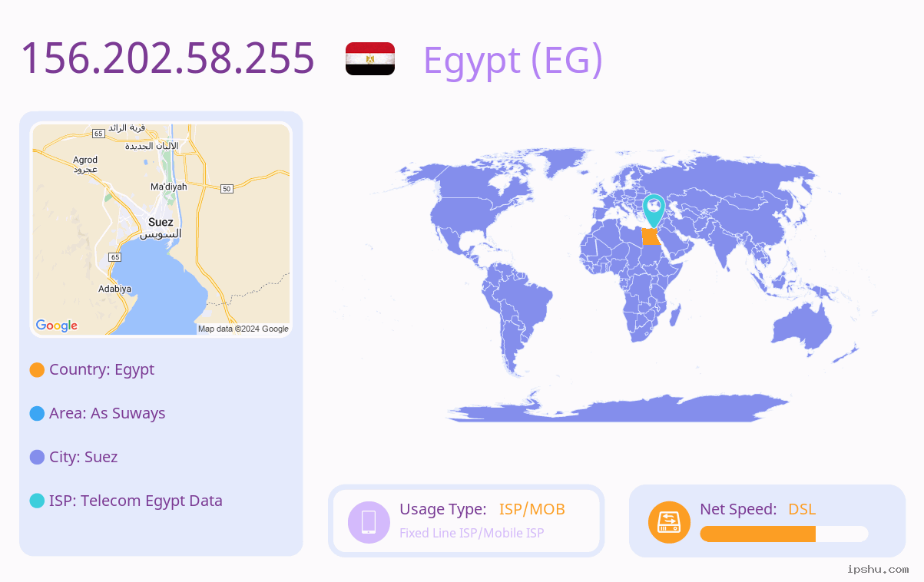Image resolution: width=924 pixels, height=582 pixels.
Task: Click the Suez label on the Google map
Action: tap(161, 223)
